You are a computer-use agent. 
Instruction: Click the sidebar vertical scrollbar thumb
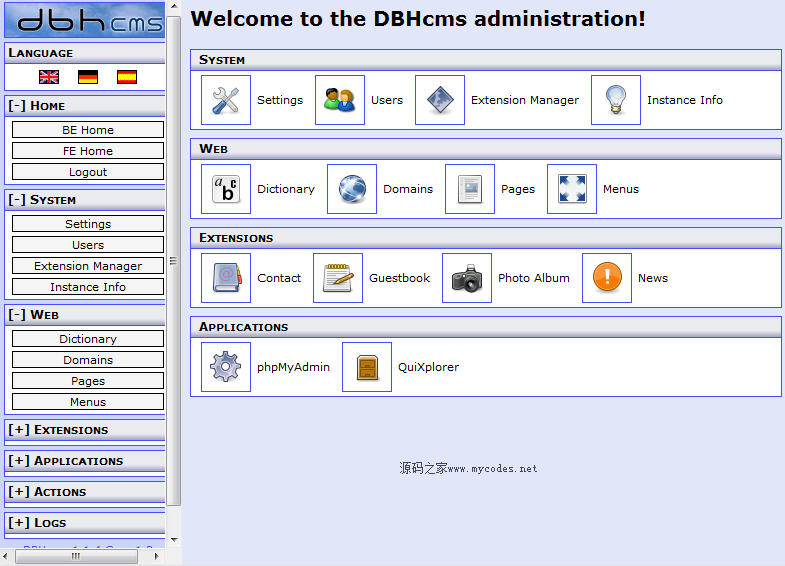(x=174, y=261)
